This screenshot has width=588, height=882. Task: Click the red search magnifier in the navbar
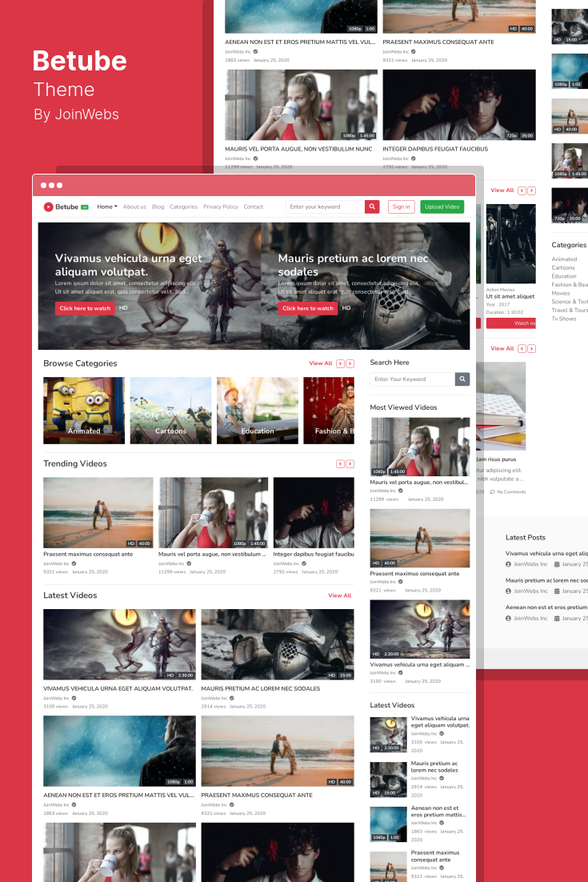pyautogui.click(x=372, y=207)
